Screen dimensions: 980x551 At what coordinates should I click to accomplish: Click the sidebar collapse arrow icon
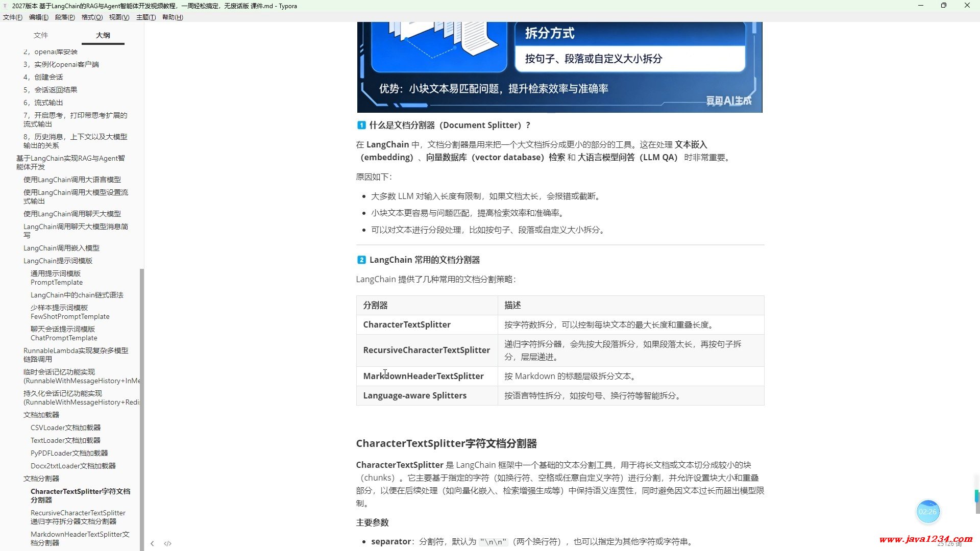tap(152, 543)
